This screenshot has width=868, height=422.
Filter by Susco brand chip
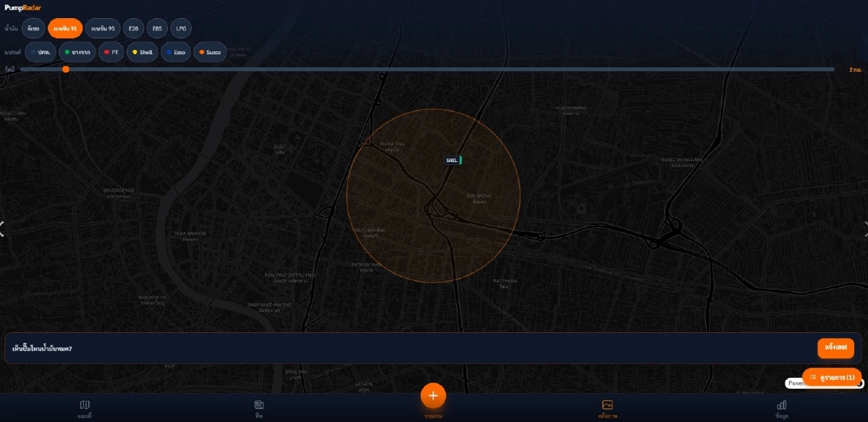click(x=210, y=52)
